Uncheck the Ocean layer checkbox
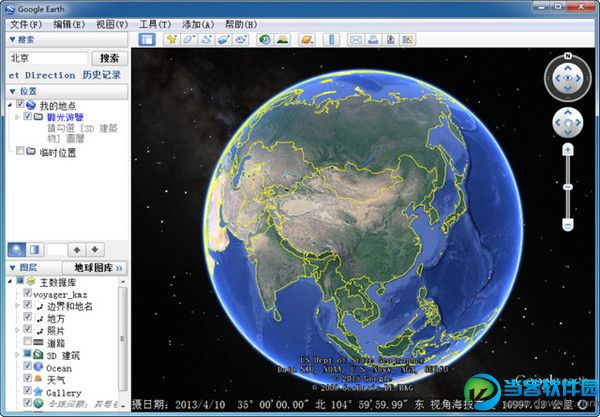Screen dimensions: 600x417 (x=28, y=367)
